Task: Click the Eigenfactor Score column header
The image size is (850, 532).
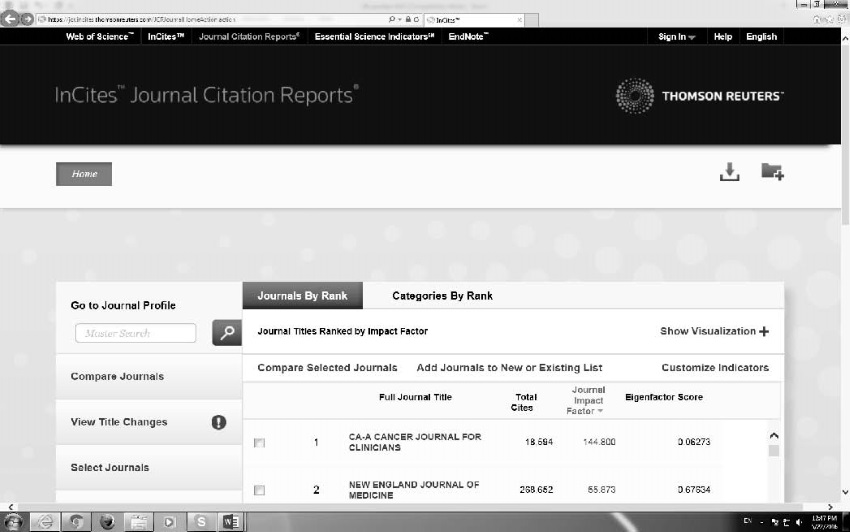Action: click(x=664, y=397)
